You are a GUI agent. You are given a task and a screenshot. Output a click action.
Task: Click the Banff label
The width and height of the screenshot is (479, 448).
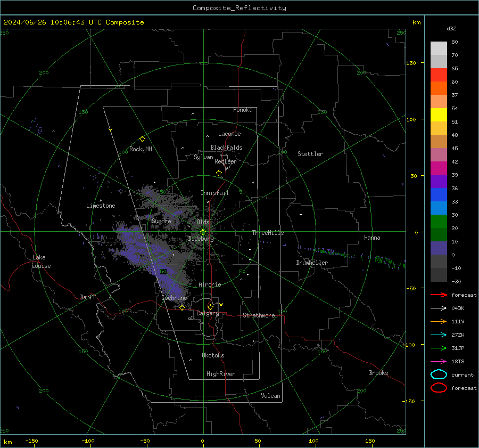click(88, 297)
